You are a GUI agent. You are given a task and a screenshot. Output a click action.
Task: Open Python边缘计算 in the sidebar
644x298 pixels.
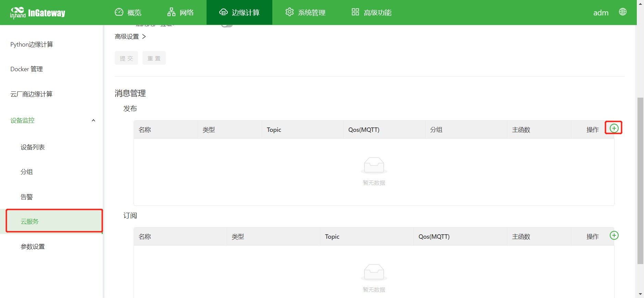pos(32,45)
